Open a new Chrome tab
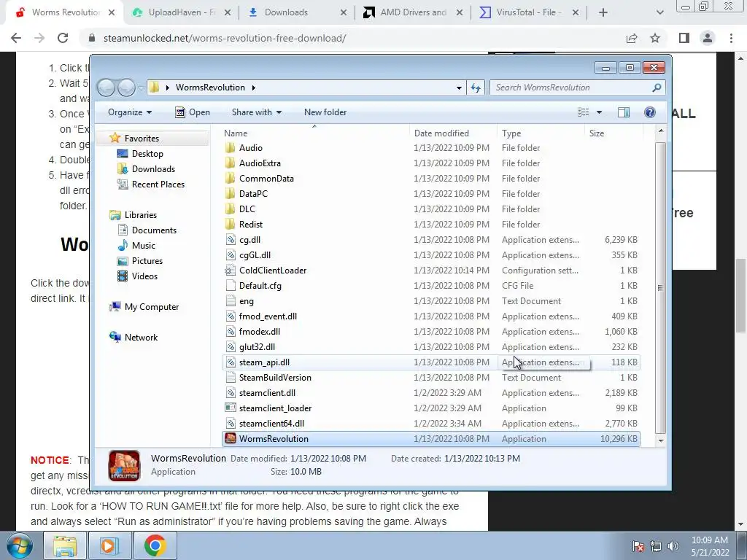747x560 pixels. coord(603,12)
